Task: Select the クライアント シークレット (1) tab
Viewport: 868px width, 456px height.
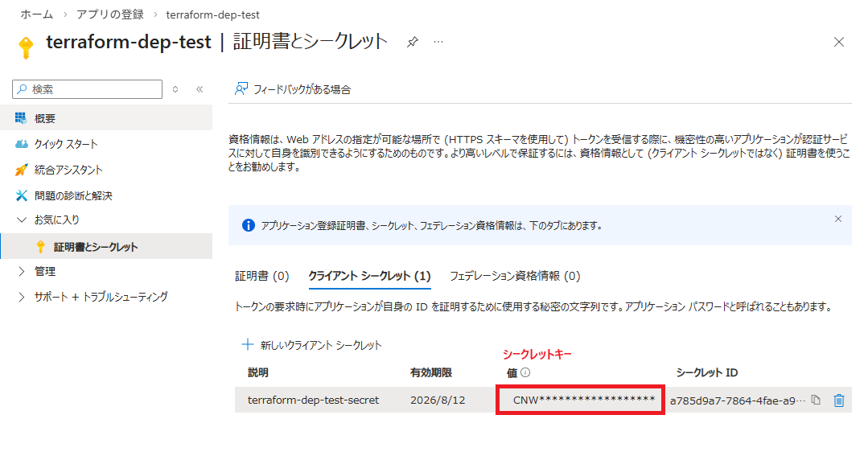Action: [369, 276]
